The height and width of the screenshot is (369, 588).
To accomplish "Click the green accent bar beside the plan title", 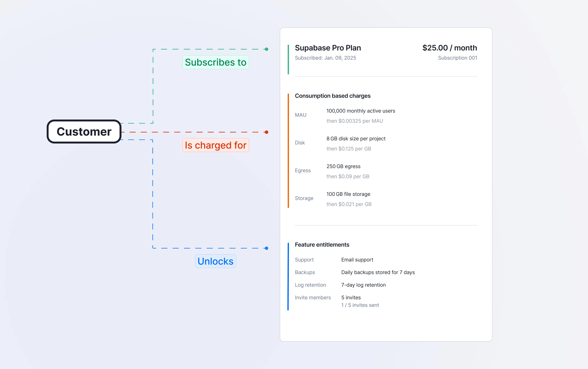I will point(288,59).
